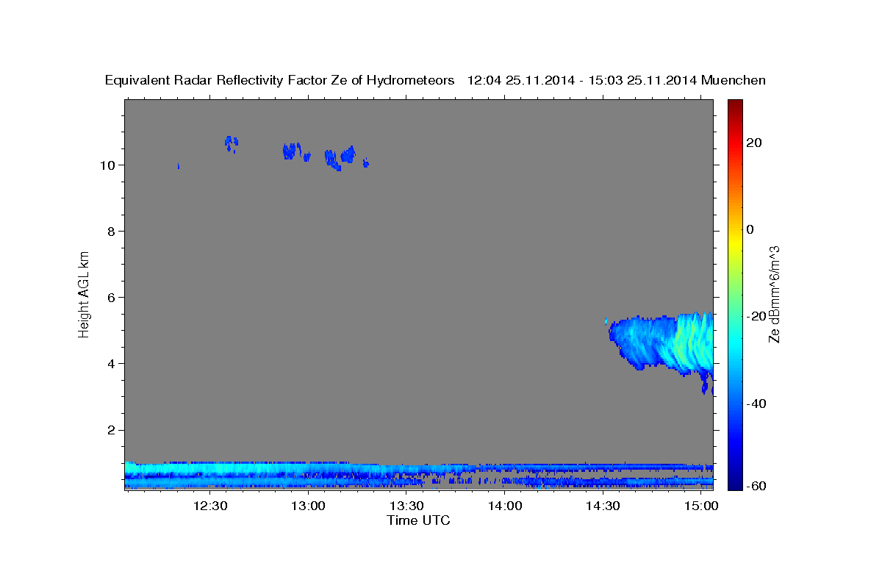The image size is (882, 588).
Task: Click the colorbar label -20
Action: (x=756, y=316)
